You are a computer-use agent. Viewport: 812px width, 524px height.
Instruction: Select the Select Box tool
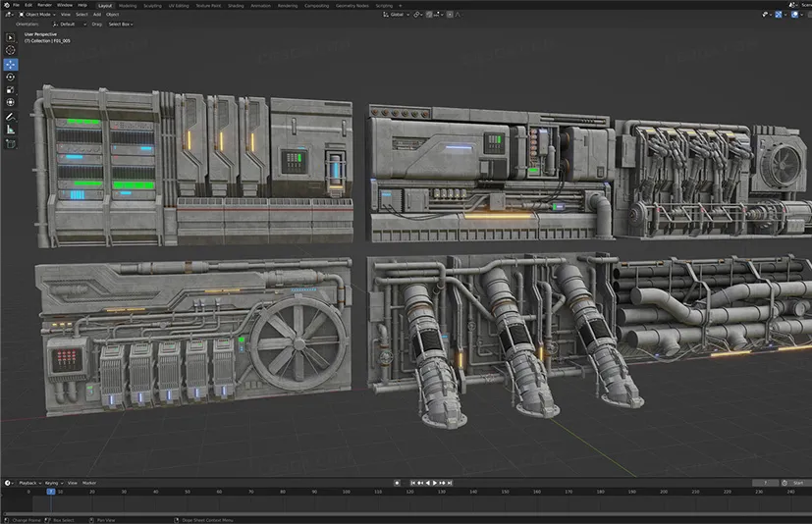11,38
